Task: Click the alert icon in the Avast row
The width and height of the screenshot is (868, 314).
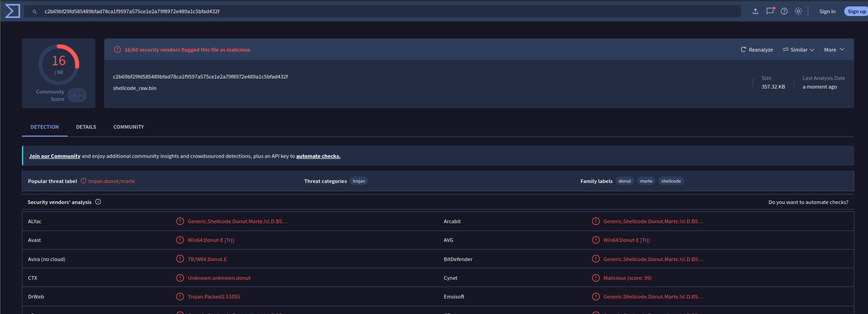Action: (x=180, y=239)
